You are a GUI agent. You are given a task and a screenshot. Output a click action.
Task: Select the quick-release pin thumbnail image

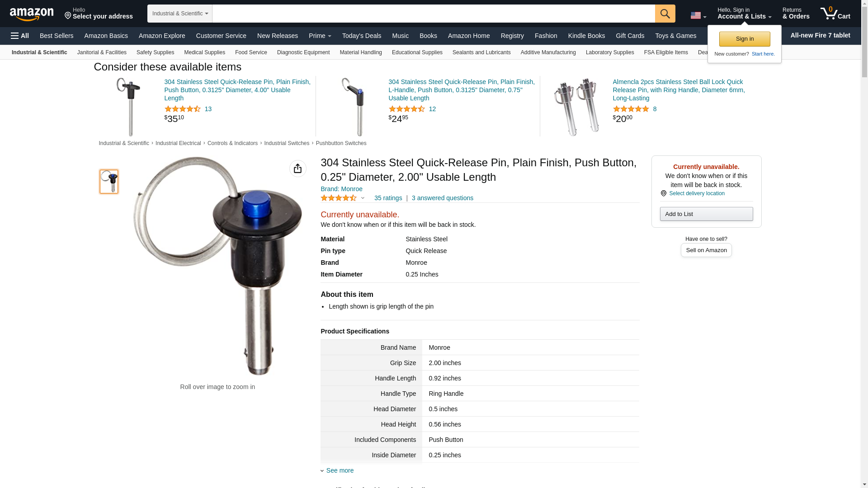tap(109, 182)
